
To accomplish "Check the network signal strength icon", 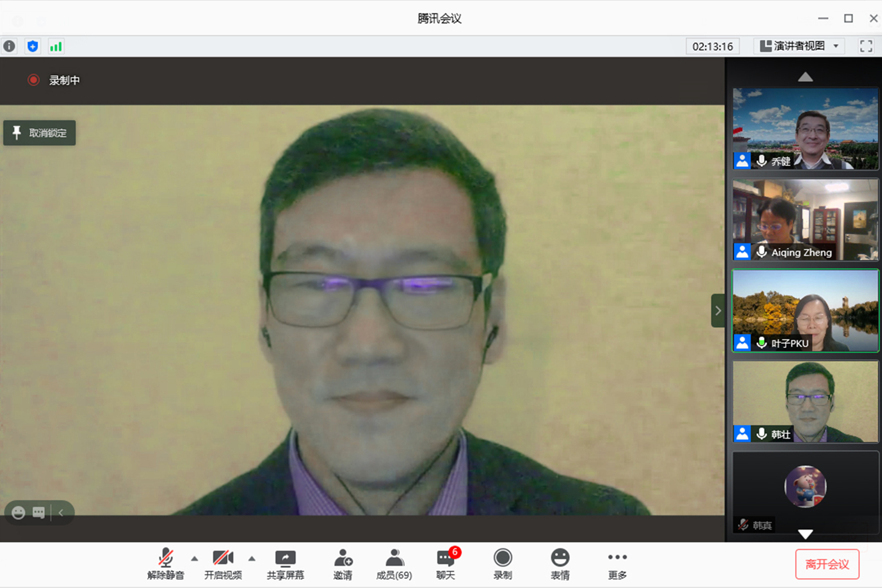I will point(56,46).
